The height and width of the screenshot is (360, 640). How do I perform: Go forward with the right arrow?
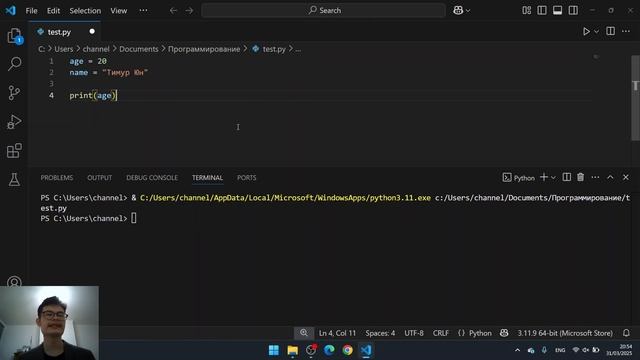coord(189,11)
